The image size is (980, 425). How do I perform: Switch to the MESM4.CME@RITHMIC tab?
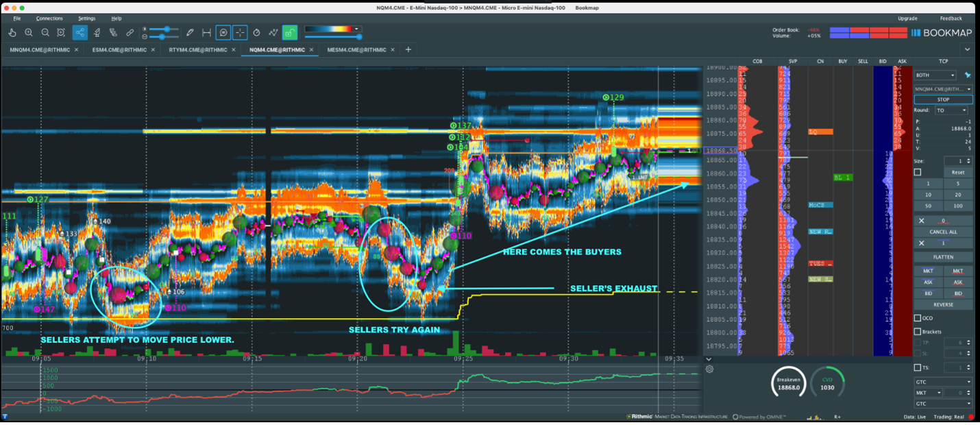click(357, 50)
